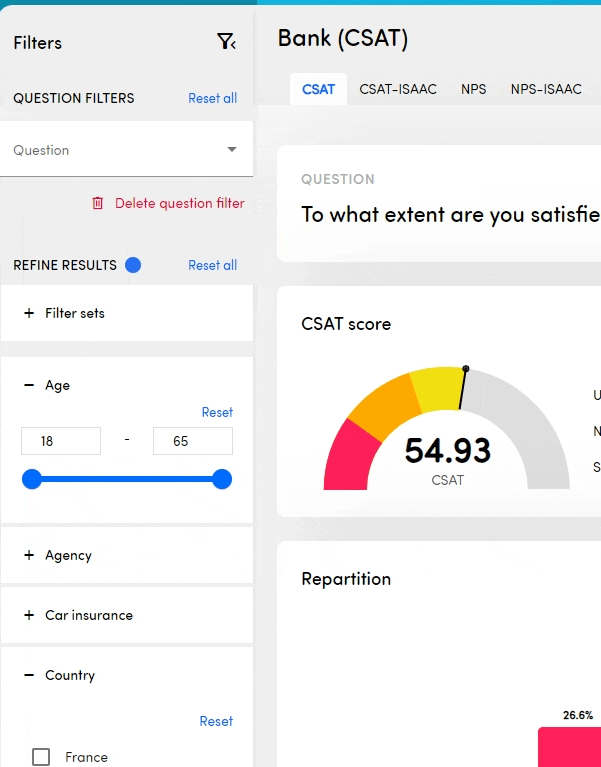Expand the Agency filter section
The image size is (601, 767).
tap(29, 555)
